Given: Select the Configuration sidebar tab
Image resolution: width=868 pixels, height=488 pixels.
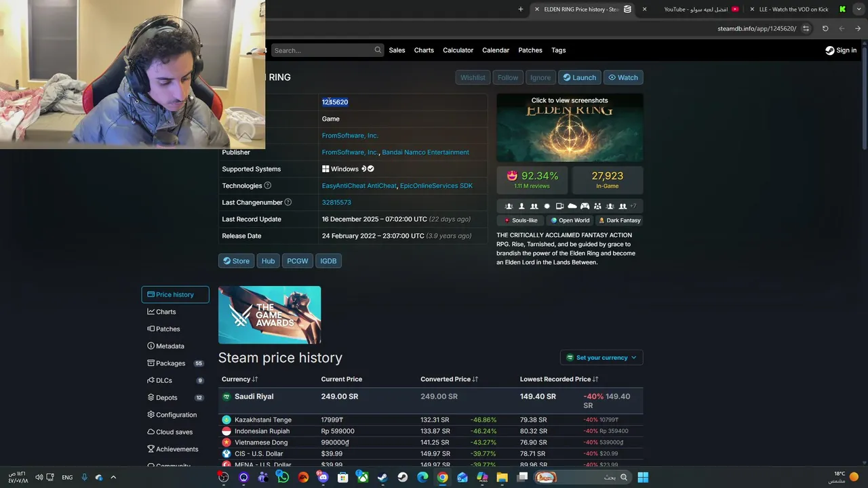Looking at the screenshot, I should point(175,415).
